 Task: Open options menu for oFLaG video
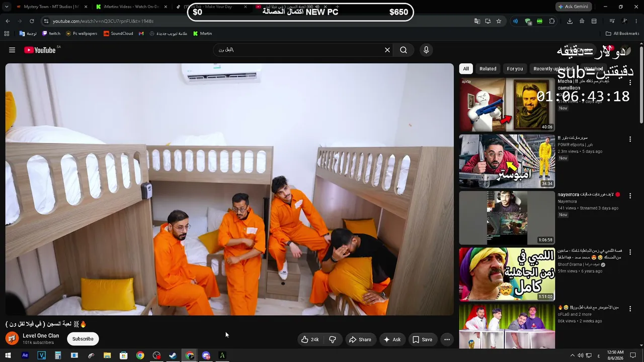point(630,309)
